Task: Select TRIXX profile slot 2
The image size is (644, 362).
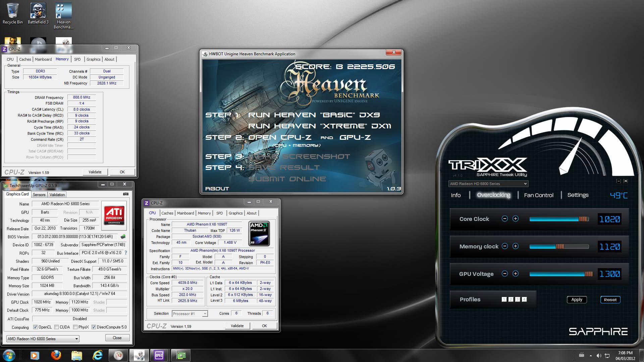Action: click(x=511, y=299)
